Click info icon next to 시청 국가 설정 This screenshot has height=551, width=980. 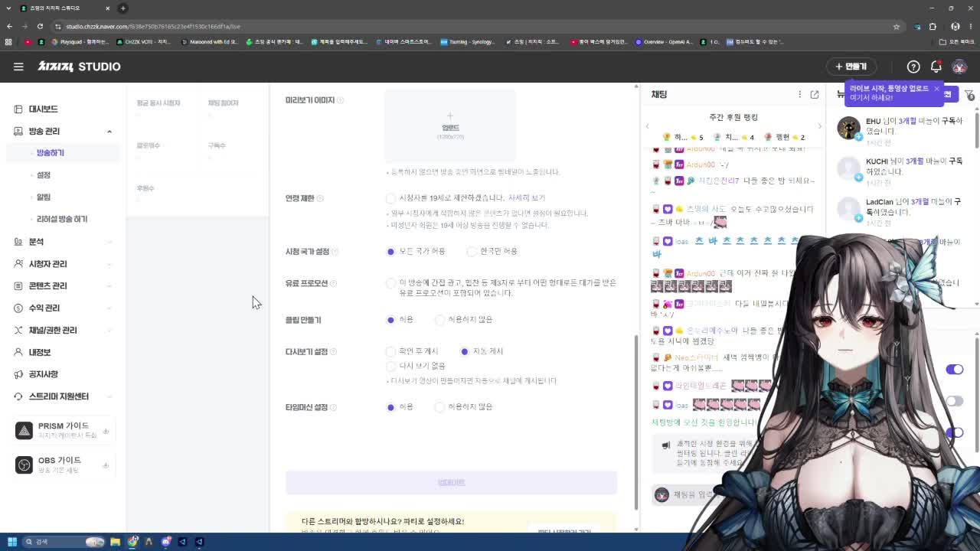coord(335,252)
